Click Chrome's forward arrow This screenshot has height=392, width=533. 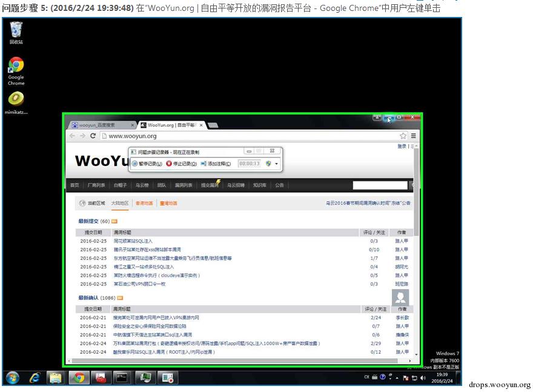coord(82,136)
